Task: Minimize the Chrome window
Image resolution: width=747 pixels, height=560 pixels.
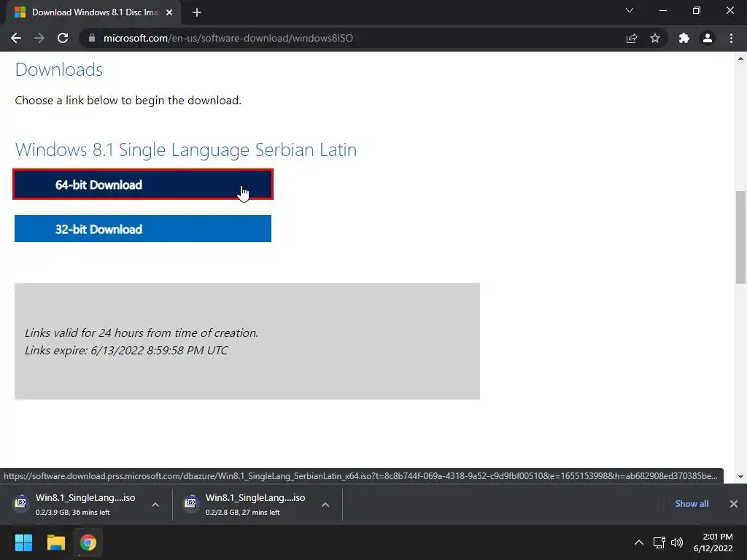Action: point(662,10)
